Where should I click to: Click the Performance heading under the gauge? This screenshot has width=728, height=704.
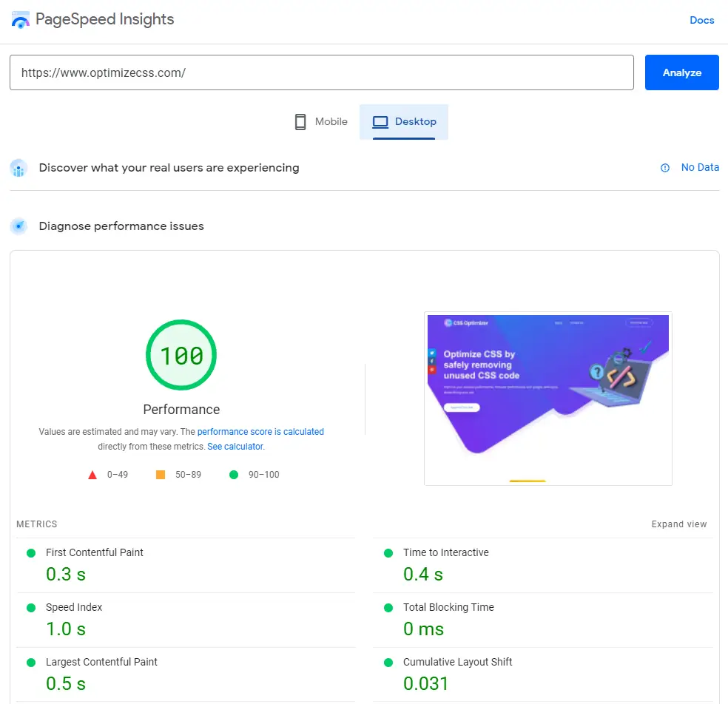pyautogui.click(x=181, y=410)
